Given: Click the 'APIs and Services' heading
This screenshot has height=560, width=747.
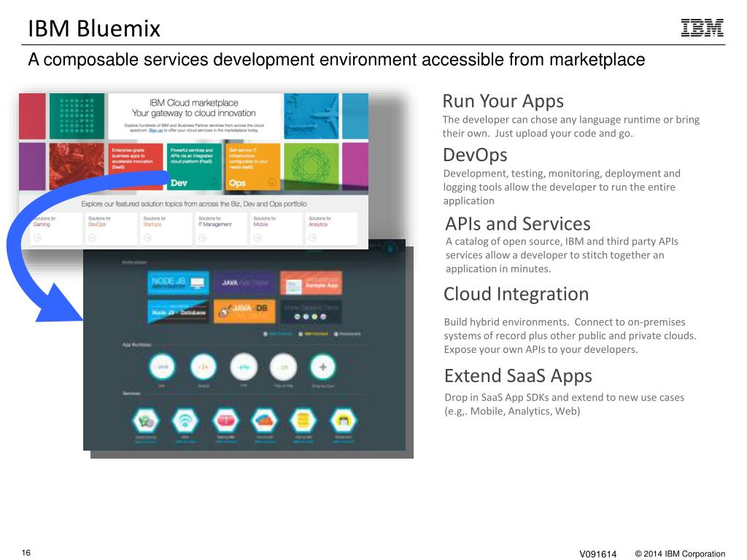Looking at the screenshot, I should pyautogui.click(x=518, y=224).
